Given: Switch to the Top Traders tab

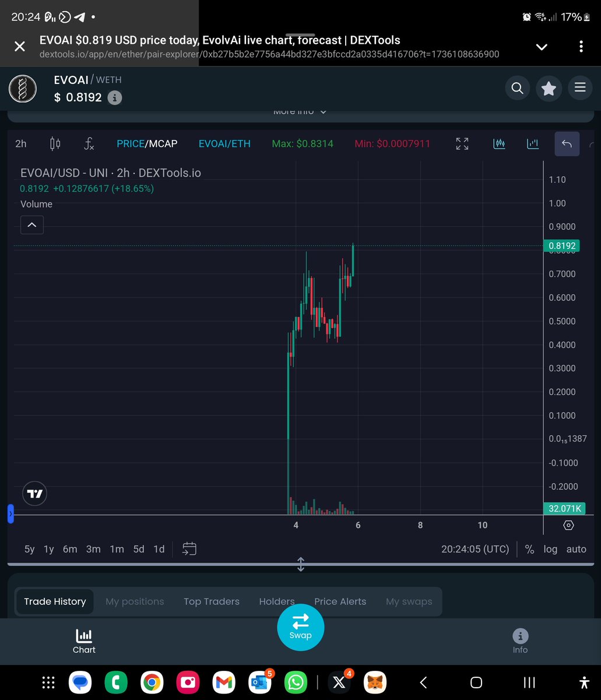Looking at the screenshot, I should pyautogui.click(x=212, y=601).
